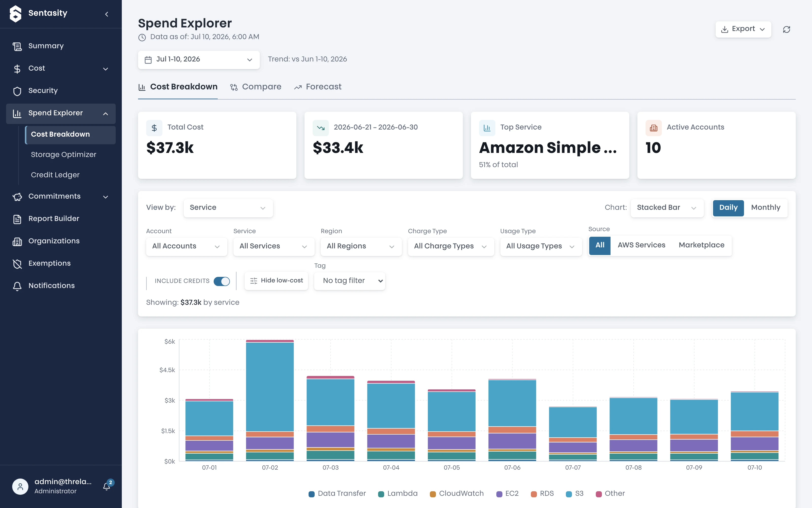The image size is (812, 508).
Task: Click the CloudWatch legend color swatch
Action: click(433, 494)
